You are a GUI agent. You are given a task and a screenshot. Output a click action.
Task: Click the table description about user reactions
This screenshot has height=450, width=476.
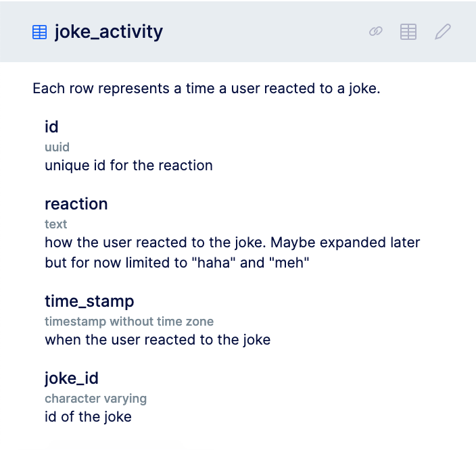point(206,89)
